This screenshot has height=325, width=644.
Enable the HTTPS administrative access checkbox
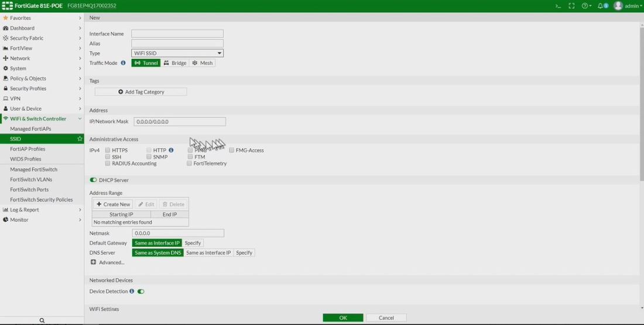tap(108, 150)
